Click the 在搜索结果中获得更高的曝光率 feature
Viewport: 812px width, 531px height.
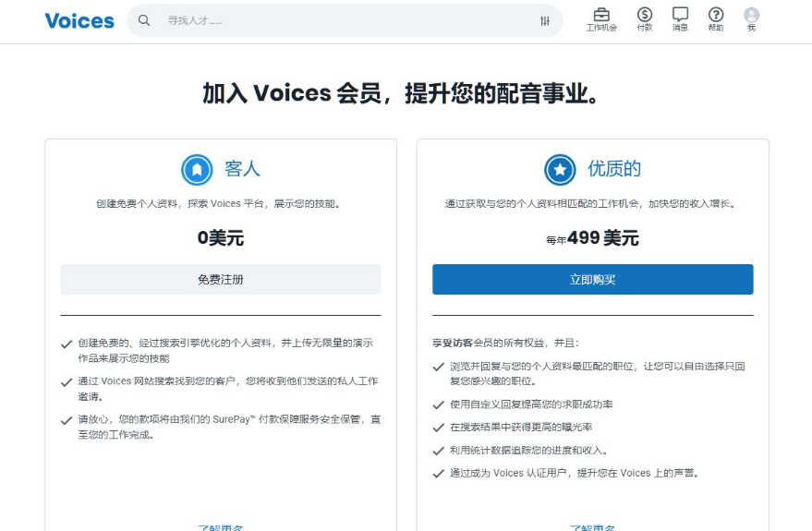tap(521, 427)
